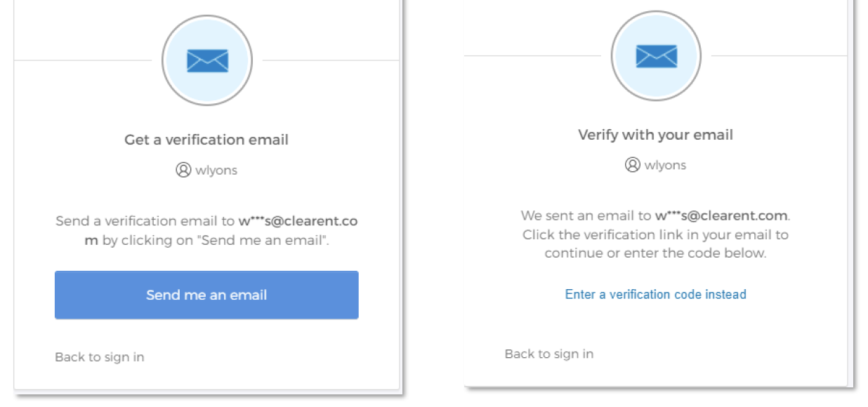Click the wlyons username in the right panel
Viewport: 868px width, 407px height.
(666, 166)
